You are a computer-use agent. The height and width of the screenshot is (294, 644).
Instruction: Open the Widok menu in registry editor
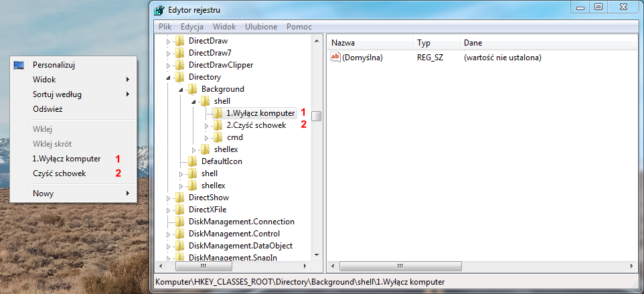tap(224, 27)
